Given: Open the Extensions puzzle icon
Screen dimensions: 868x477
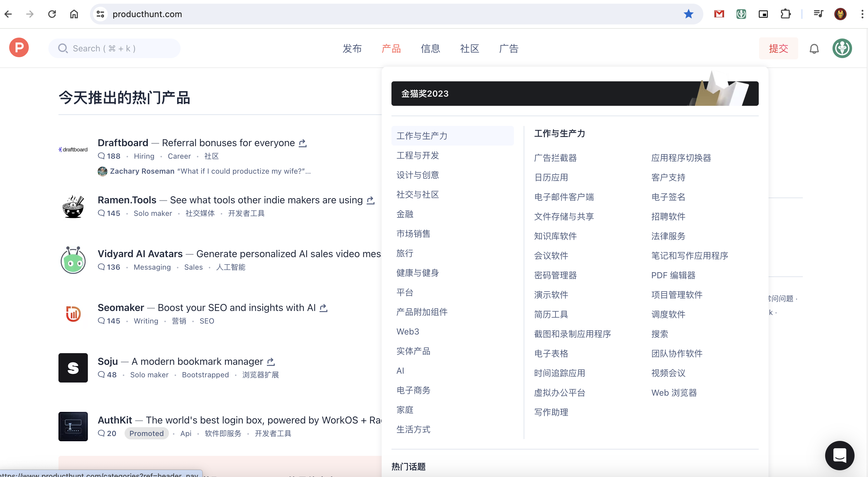Looking at the screenshot, I should (x=785, y=14).
